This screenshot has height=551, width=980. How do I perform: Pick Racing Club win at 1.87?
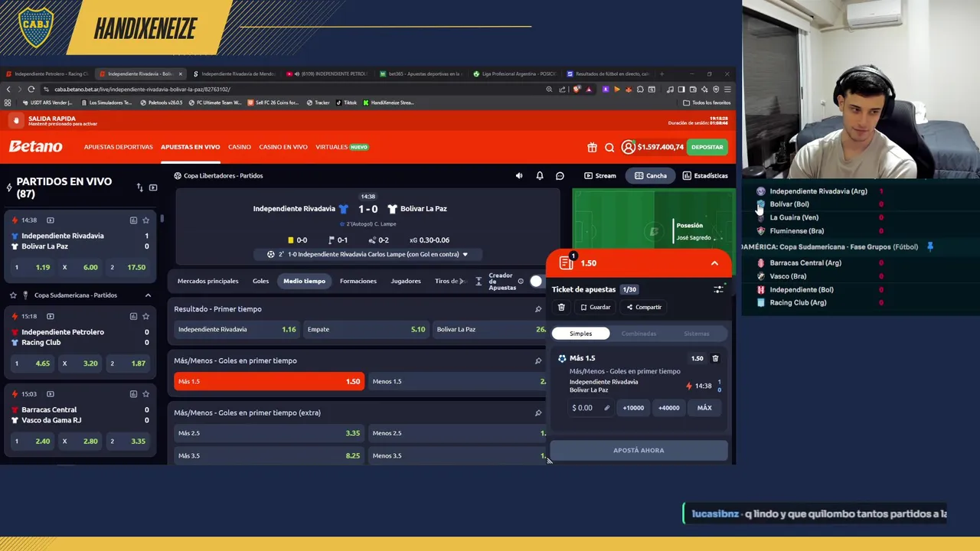point(128,364)
